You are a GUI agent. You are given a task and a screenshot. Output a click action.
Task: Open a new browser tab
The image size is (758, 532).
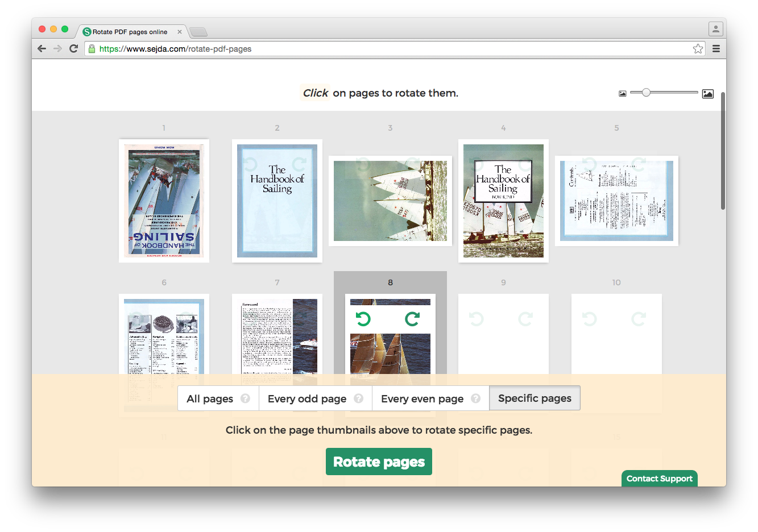point(198,32)
